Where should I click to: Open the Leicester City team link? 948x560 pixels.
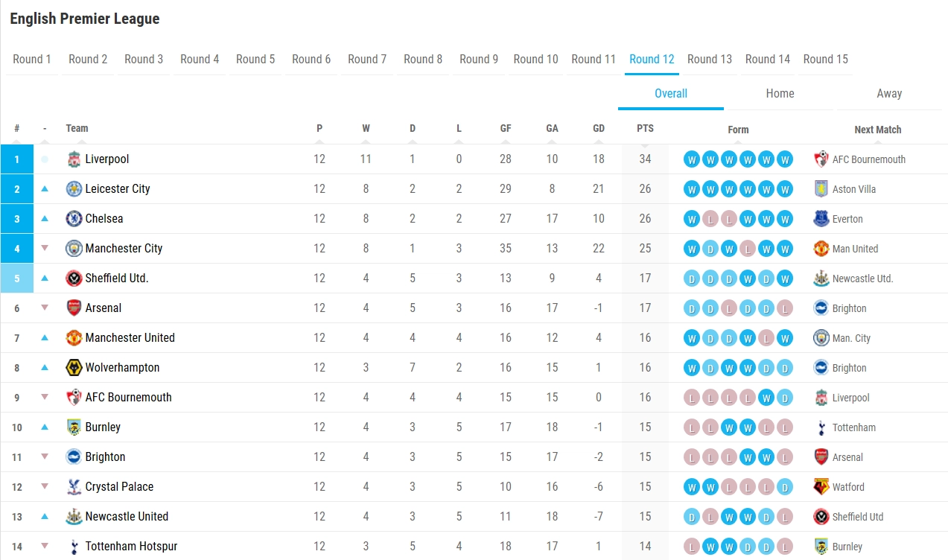pos(118,189)
